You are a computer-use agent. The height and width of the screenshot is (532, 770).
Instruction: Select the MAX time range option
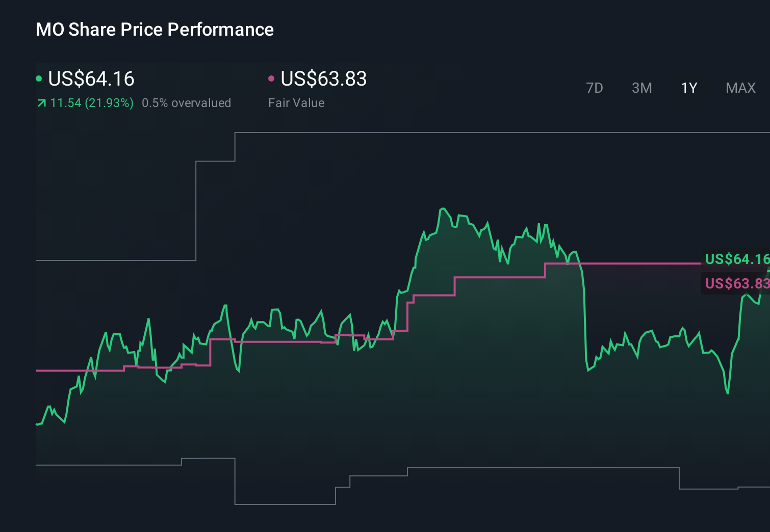(740, 88)
